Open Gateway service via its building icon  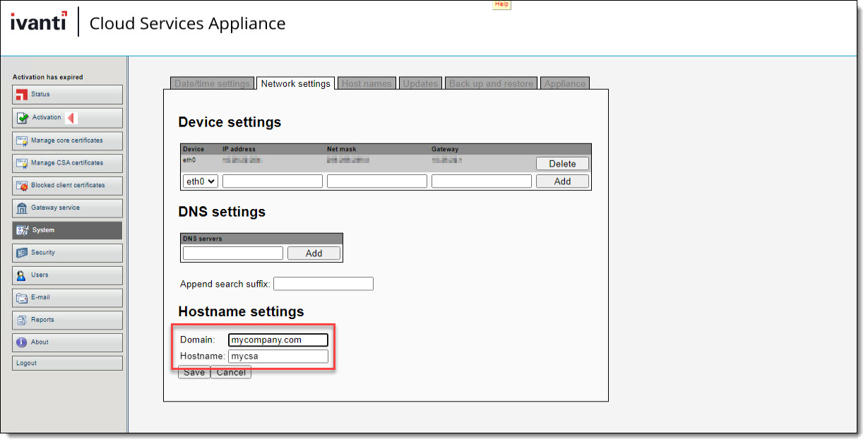[x=22, y=208]
